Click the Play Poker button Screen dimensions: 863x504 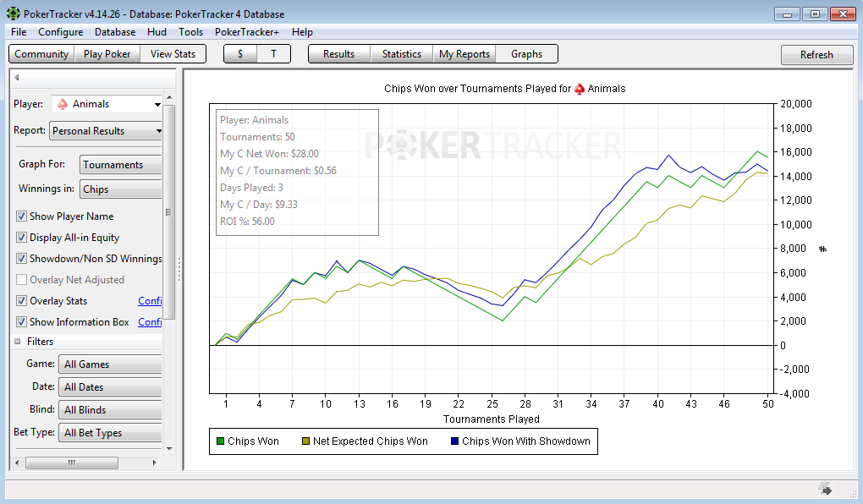[107, 54]
